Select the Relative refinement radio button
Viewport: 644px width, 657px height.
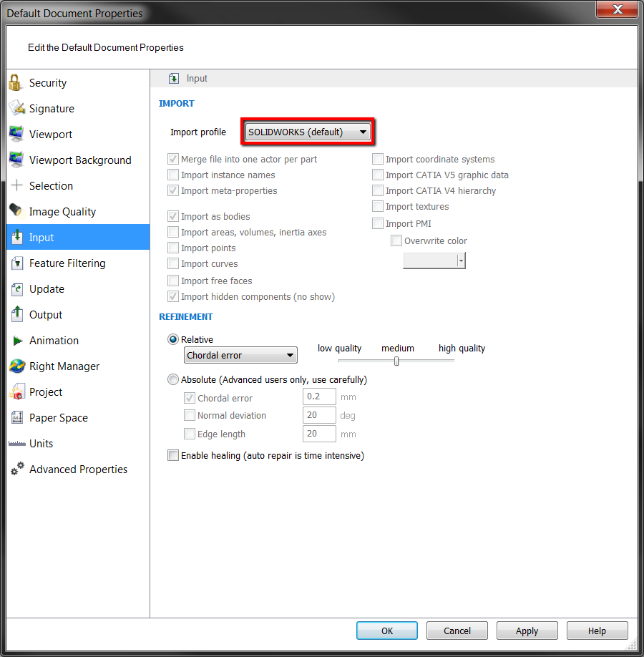coord(173,339)
